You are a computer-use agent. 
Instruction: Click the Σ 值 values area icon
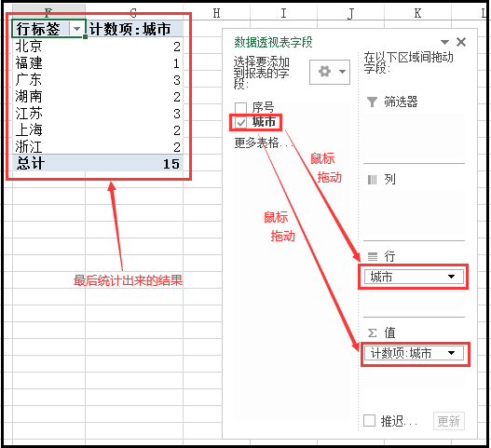click(372, 333)
